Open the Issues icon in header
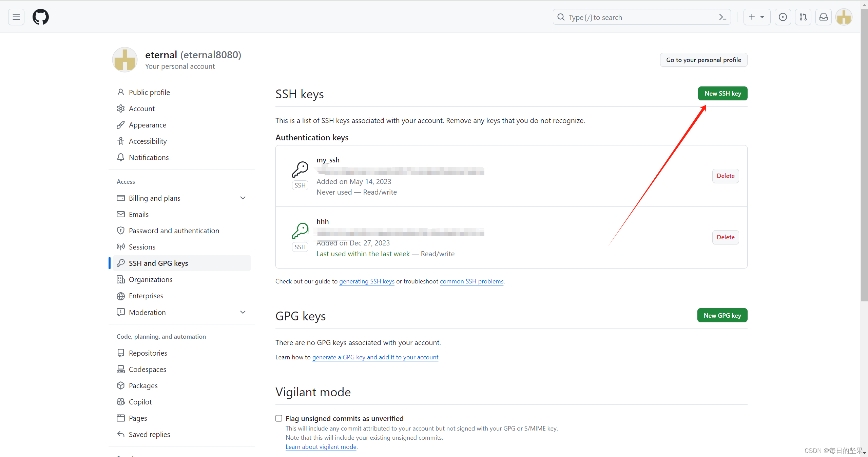Image resolution: width=868 pixels, height=457 pixels. pyautogui.click(x=783, y=17)
